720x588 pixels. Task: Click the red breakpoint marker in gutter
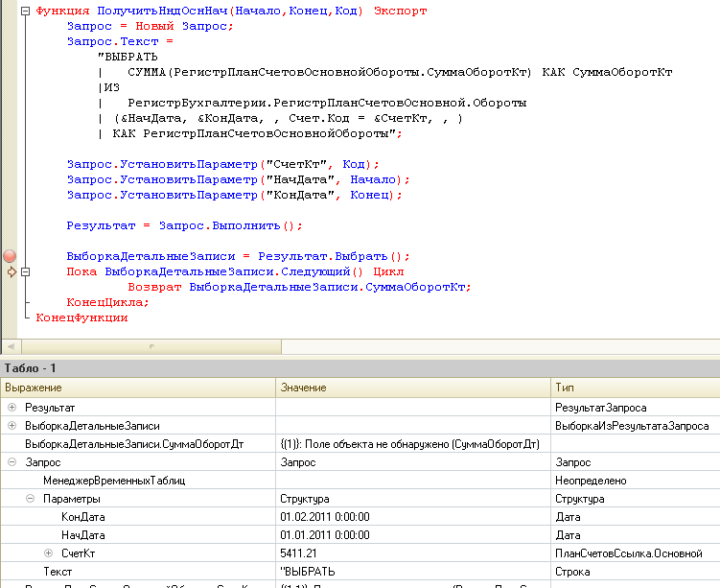[10, 256]
